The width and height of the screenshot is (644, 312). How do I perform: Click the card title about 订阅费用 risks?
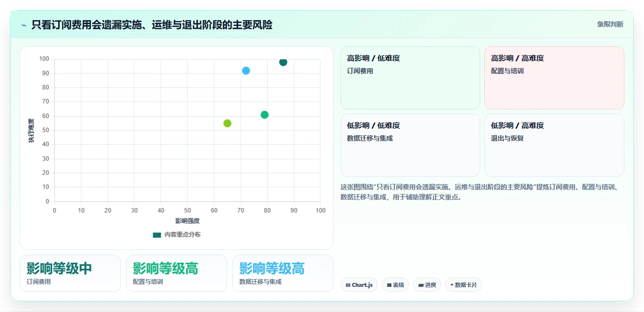pos(152,25)
